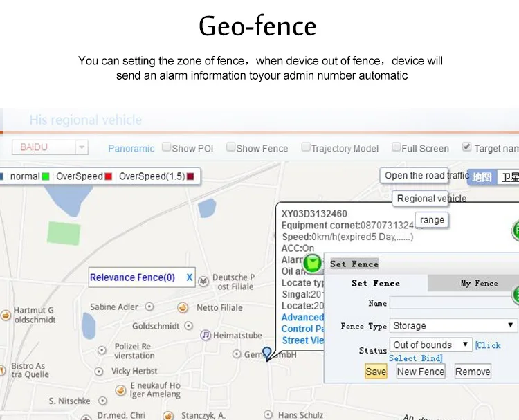The image size is (519, 420).
Task: Click the GmbH POI marker near the pin
Action: pos(237,354)
